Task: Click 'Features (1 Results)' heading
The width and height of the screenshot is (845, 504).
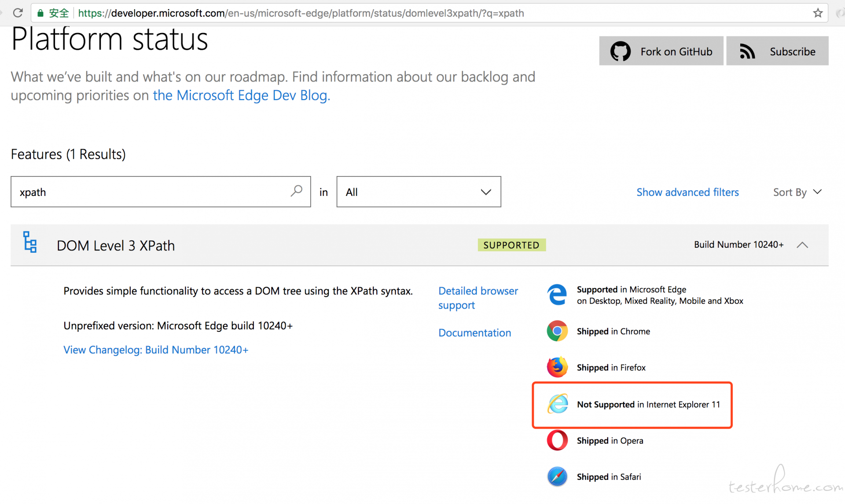Action: click(x=68, y=154)
